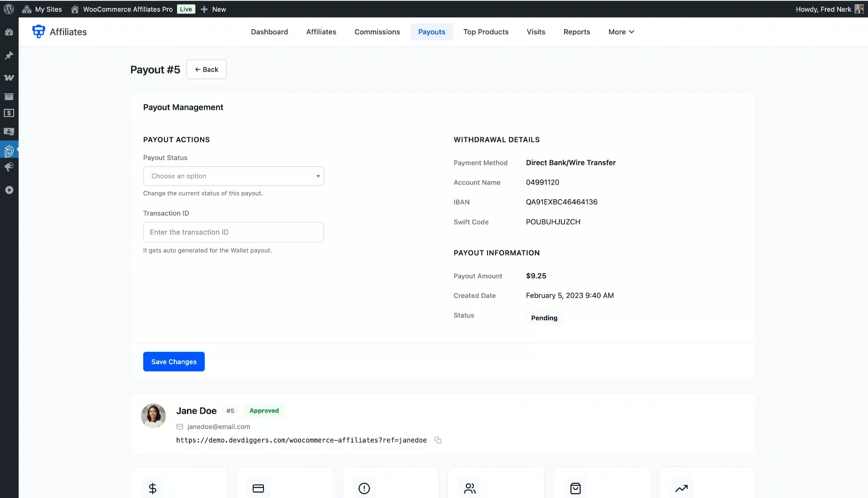Switch to the Commissions tab
This screenshot has height=498, width=868.
point(377,32)
